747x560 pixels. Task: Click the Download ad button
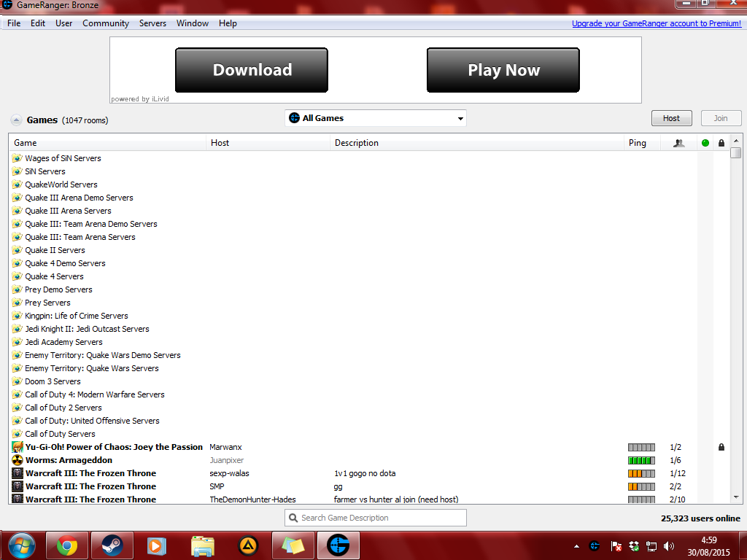(252, 70)
